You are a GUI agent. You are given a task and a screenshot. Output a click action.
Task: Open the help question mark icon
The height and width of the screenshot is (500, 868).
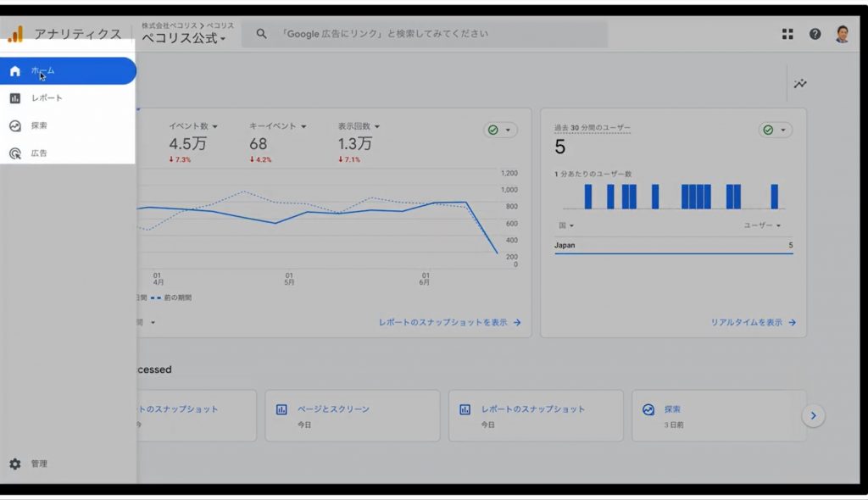815,35
